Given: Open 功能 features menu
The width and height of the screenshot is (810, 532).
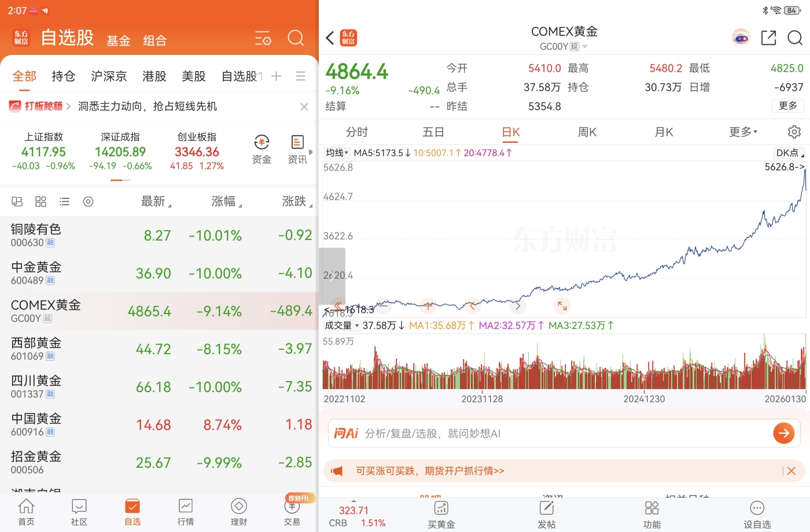Looking at the screenshot, I should tap(651, 515).
